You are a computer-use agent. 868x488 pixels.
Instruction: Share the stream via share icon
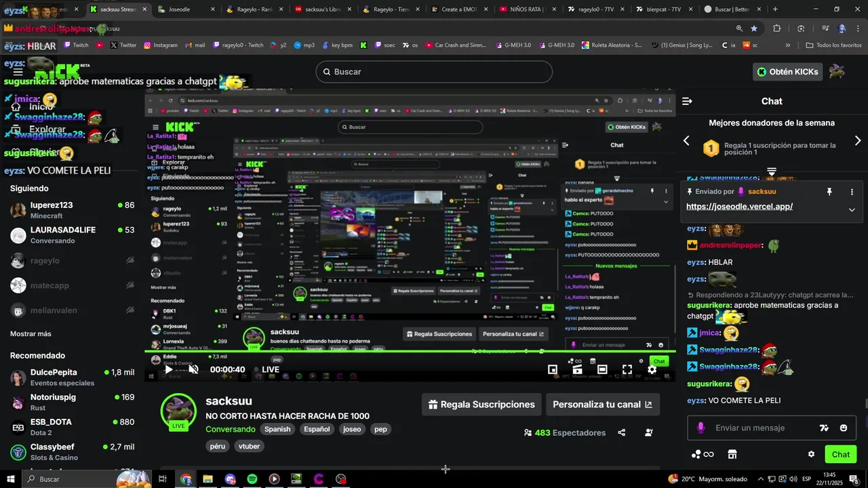click(x=622, y=432)
